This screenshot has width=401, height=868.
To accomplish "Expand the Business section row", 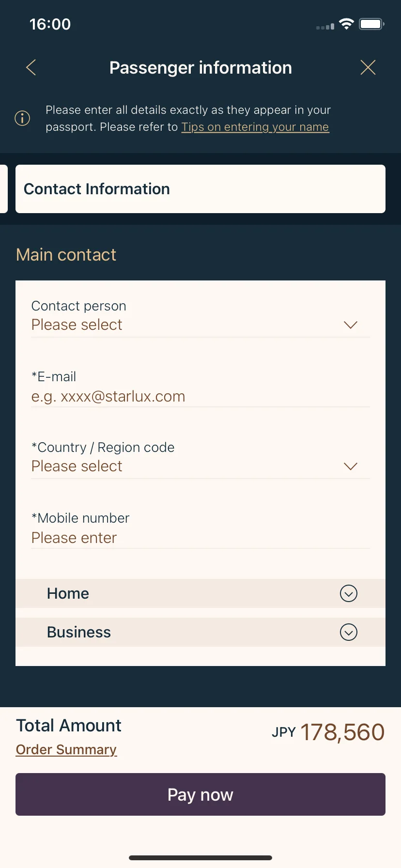I will tap(200, 632).
